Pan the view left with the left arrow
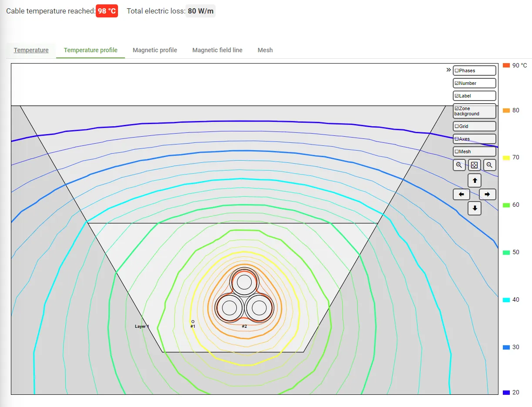 [461, 194]
